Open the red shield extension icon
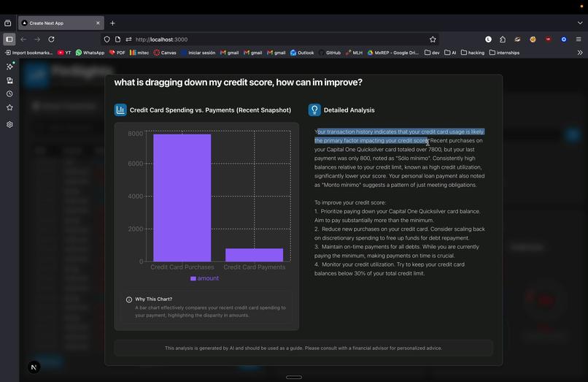 549,39
